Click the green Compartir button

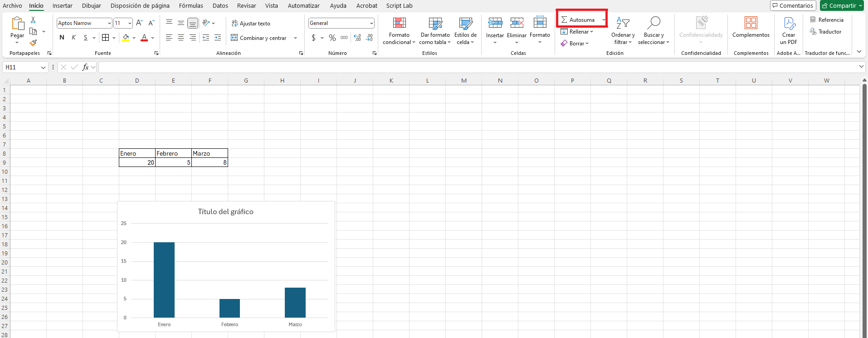(841, 5)
